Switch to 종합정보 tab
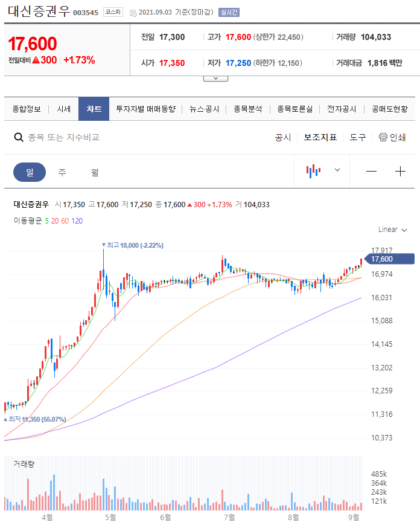 (27, 109)
